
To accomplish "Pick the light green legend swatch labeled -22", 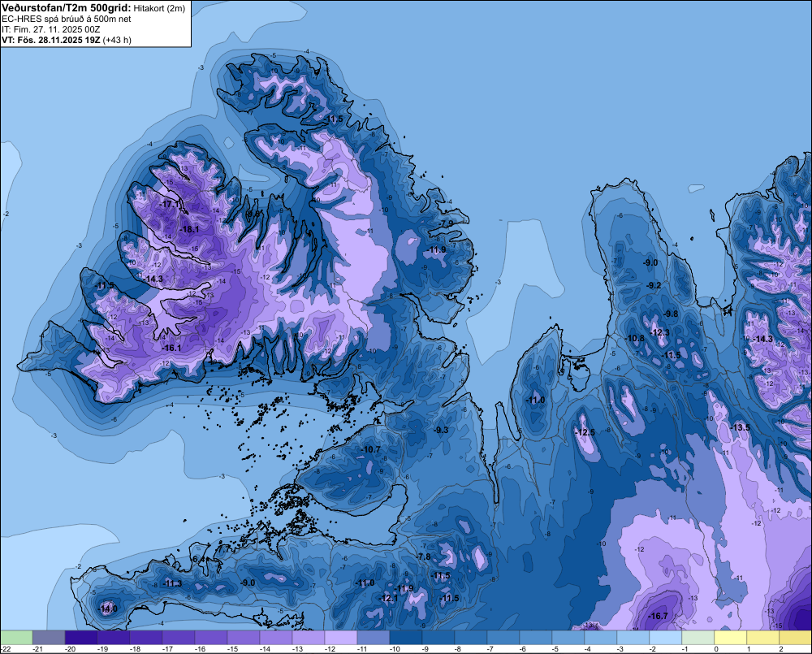I will pos(16,637).
